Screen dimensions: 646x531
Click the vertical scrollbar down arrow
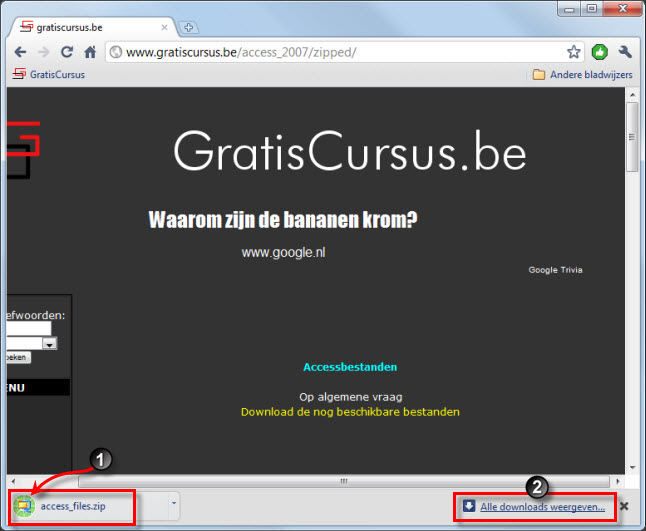tap(632, 468)
